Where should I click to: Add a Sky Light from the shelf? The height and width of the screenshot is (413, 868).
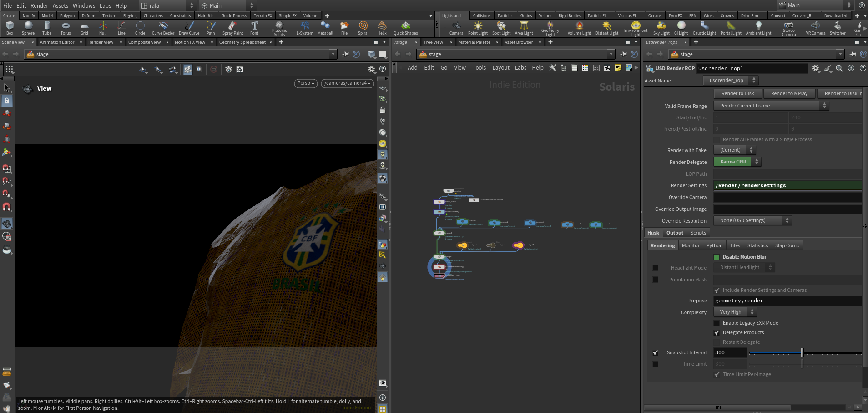(661, 28)
